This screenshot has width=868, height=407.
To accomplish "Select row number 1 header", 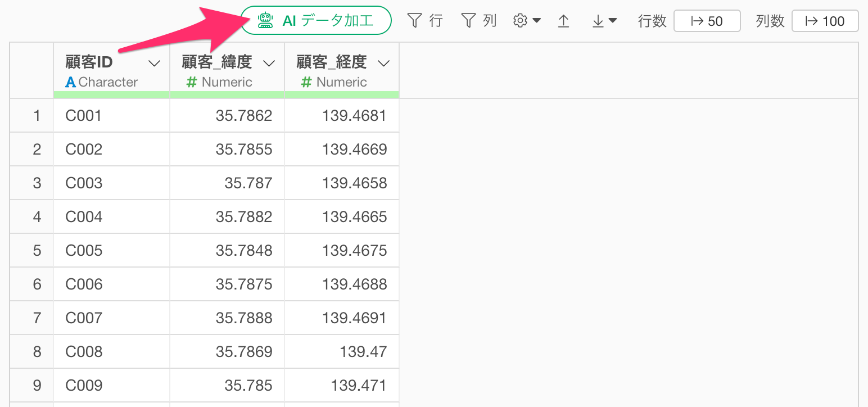I will pyautogui.click(x=37, y=116).
